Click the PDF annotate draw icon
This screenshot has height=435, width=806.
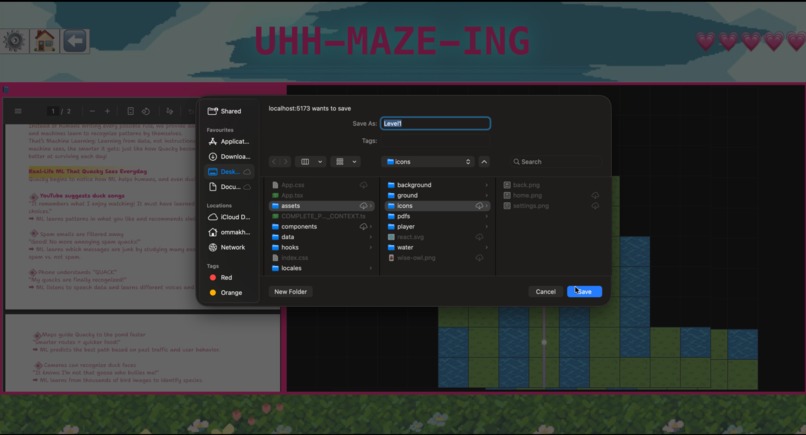pyautogui.click(x=170, y=111)
